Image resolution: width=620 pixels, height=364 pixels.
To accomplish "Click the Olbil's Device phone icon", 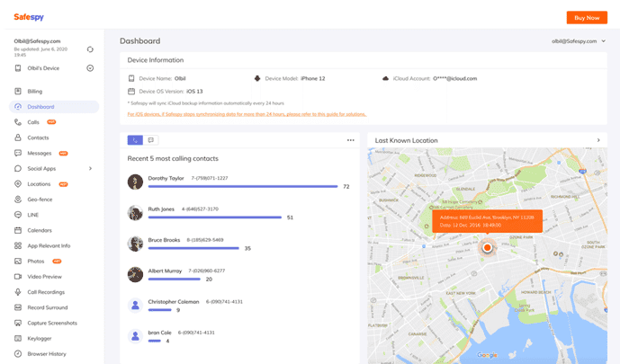I will point(18,68).
